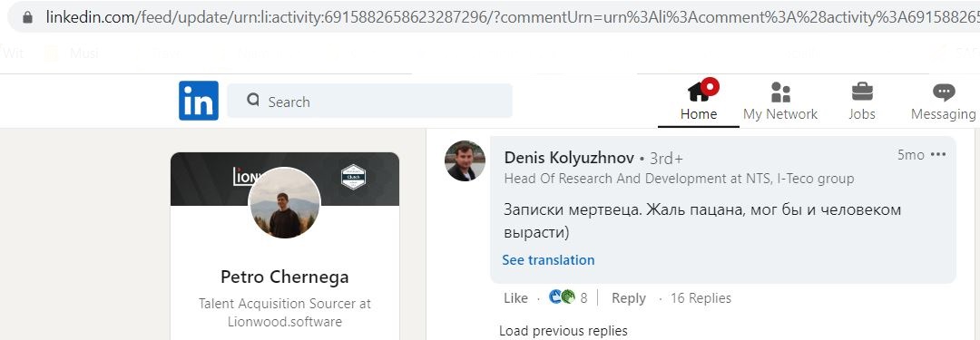Focus the LinkedIn Search input field
980x340 pixels.
[369, 101]
